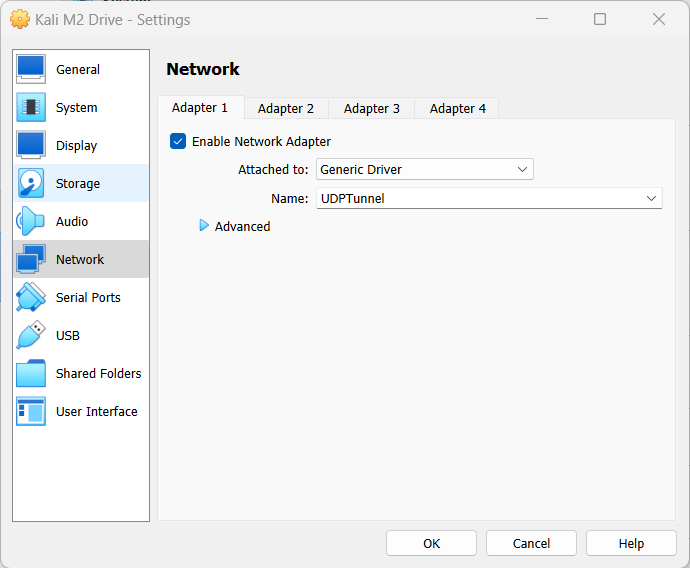The image size is (690, 568).
Task: Minimize the Settings window
Action: [542, 19]
